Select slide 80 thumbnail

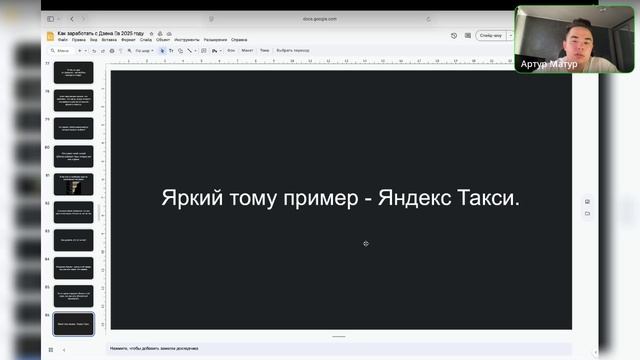[x=73, y=156]
